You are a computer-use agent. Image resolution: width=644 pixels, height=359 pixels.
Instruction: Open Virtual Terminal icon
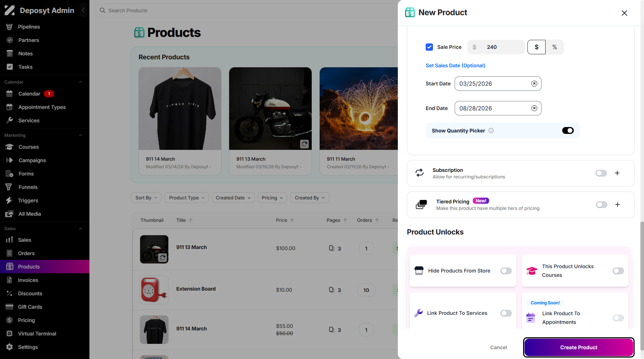pyautogui.click(x=9, y=334)
